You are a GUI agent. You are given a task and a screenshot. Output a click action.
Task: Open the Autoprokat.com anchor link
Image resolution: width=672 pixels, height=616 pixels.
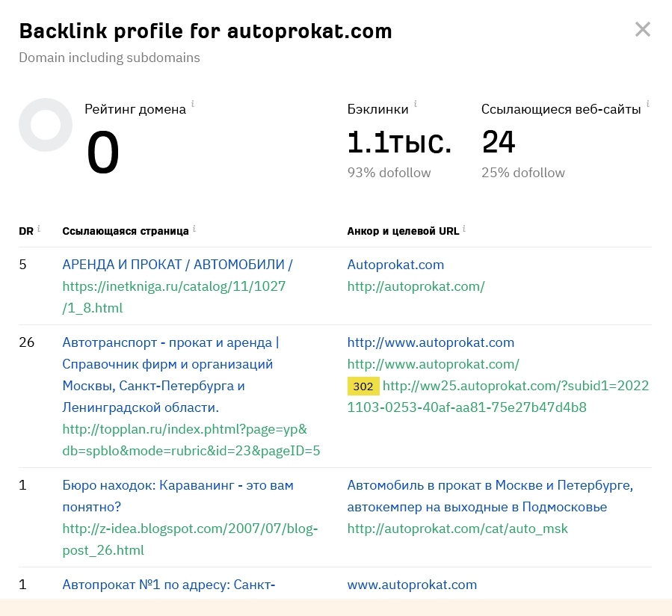[x=395, y=265]
